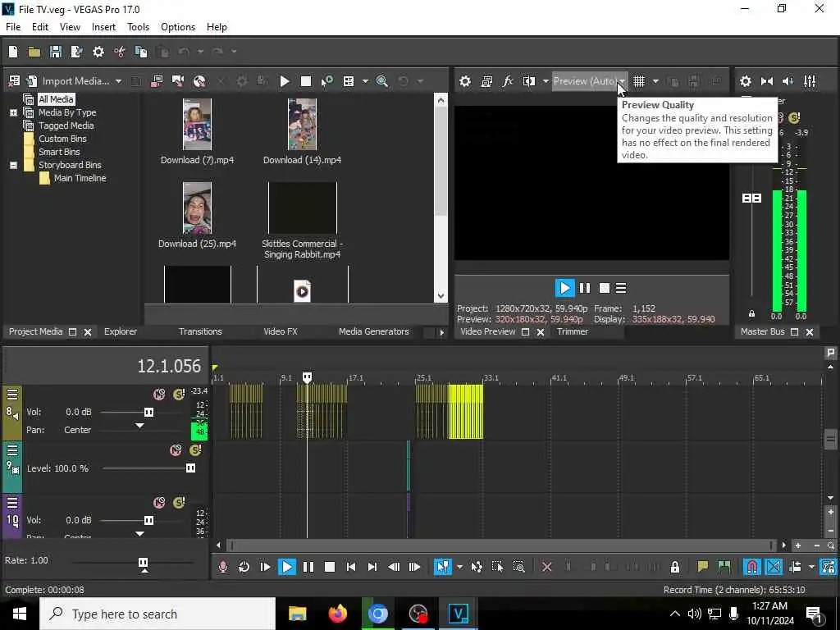Screen dimensions: 840x630
Task: Click the timeline Record microphone button
Action: [x=223, y=567]
